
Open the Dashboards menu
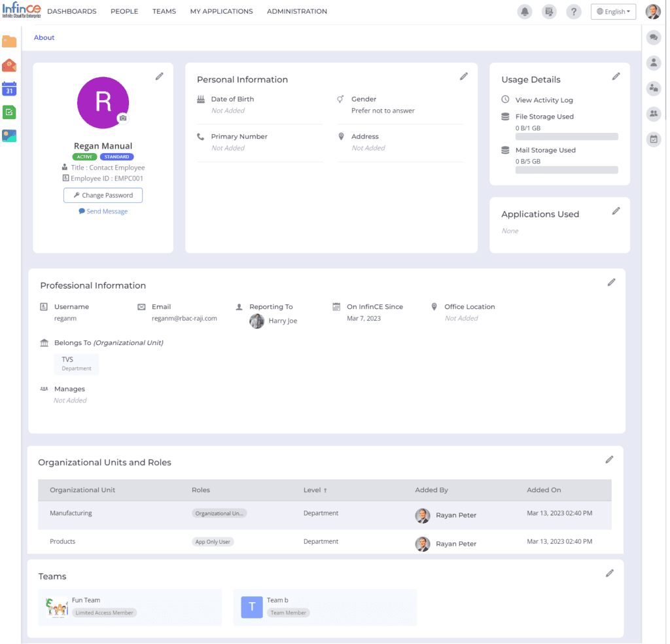pyautogui.click(x=72, y=12)
